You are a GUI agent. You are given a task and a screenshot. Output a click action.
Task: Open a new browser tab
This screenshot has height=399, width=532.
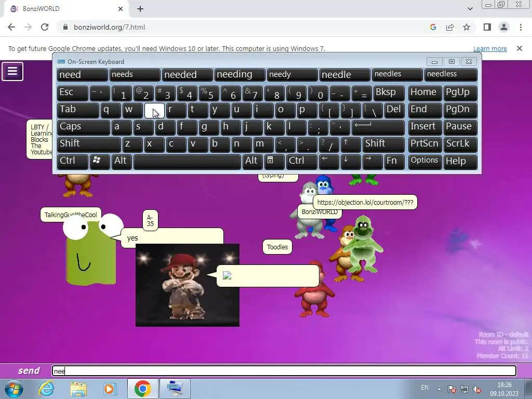140,9
